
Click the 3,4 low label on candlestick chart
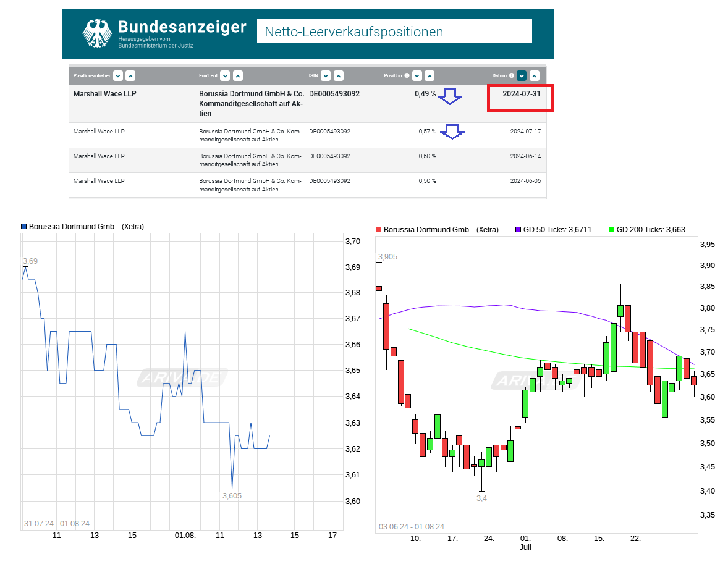(x=481, y=498)
